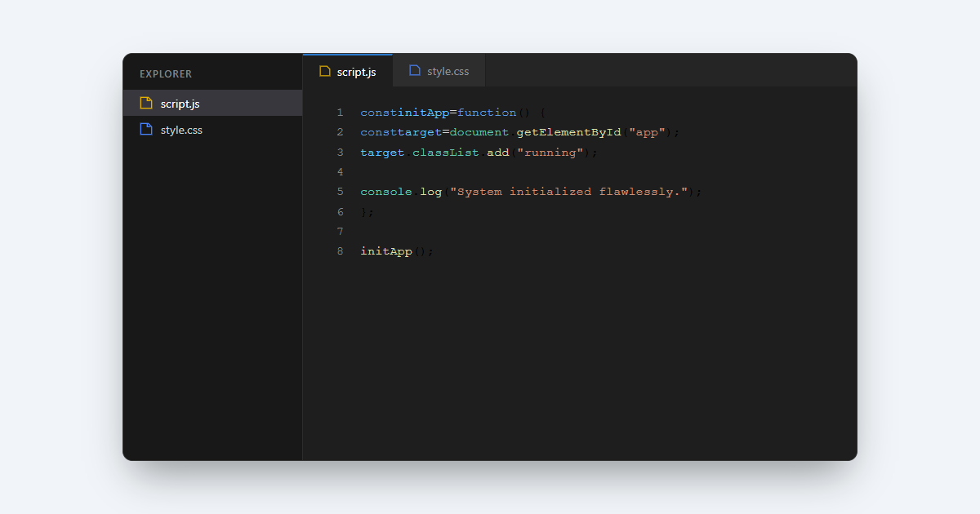Click the "running" string on line 3
This screenshot has height=514, width=980.
pos(550,152)
